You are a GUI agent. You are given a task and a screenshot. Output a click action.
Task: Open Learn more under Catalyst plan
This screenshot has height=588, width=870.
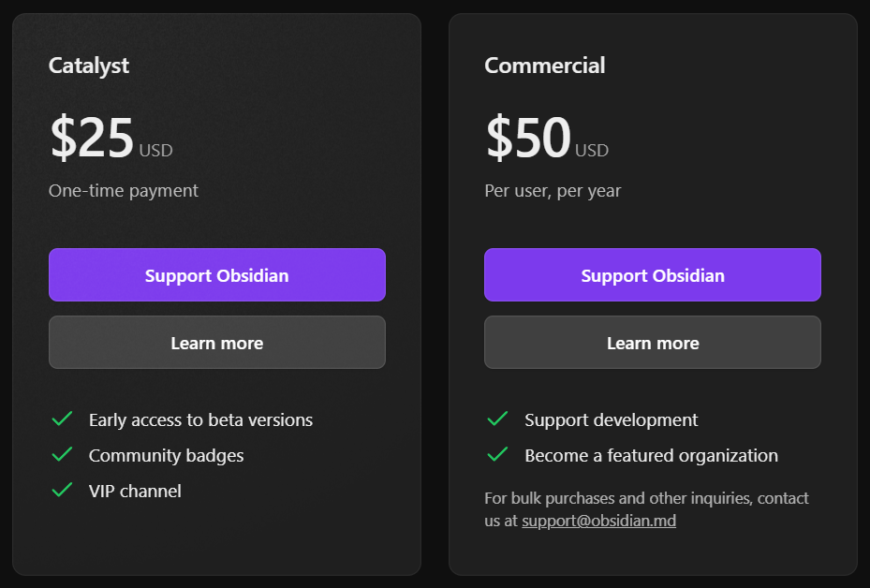[217, 343]
